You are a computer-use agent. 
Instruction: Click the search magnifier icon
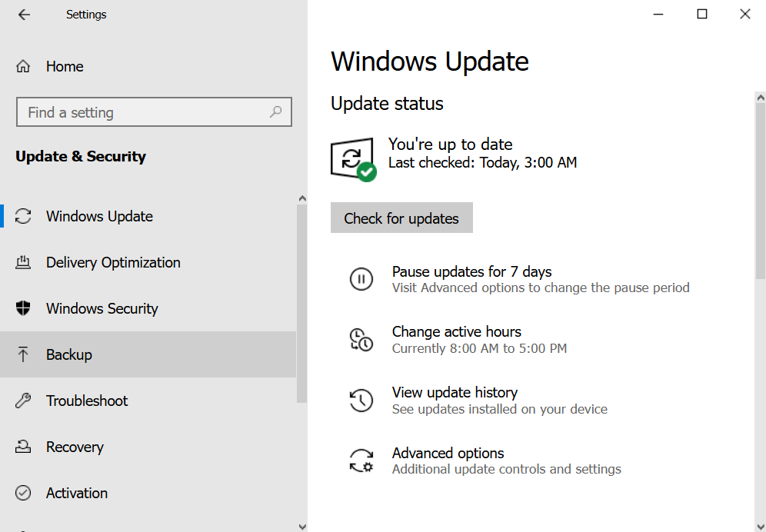(275, 112)
